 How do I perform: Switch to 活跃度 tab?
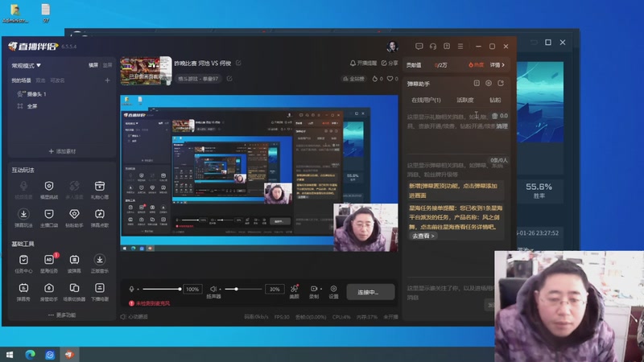click(x=465, y=100)
